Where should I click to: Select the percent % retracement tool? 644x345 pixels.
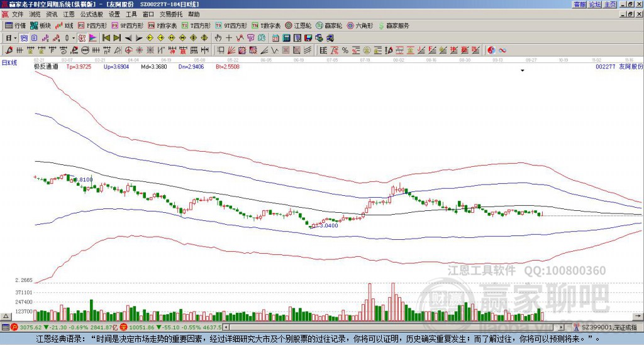click(345, 50)
